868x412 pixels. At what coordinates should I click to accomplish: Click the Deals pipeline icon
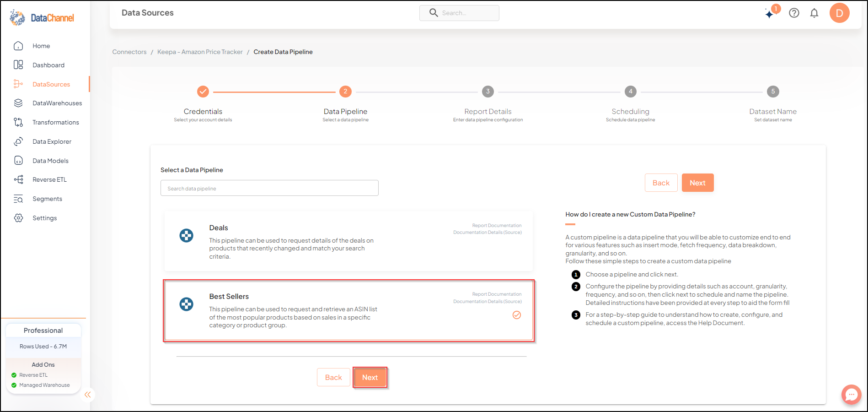click(186, 236)
